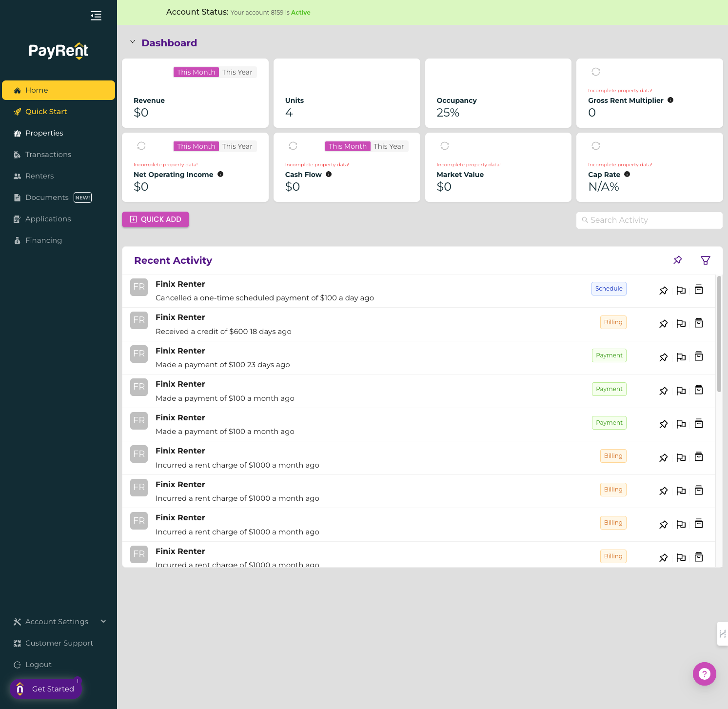The image size is (728, 709).
Task: Open the Recent Activity filter funnel
Action: click(x=706, y=260)
